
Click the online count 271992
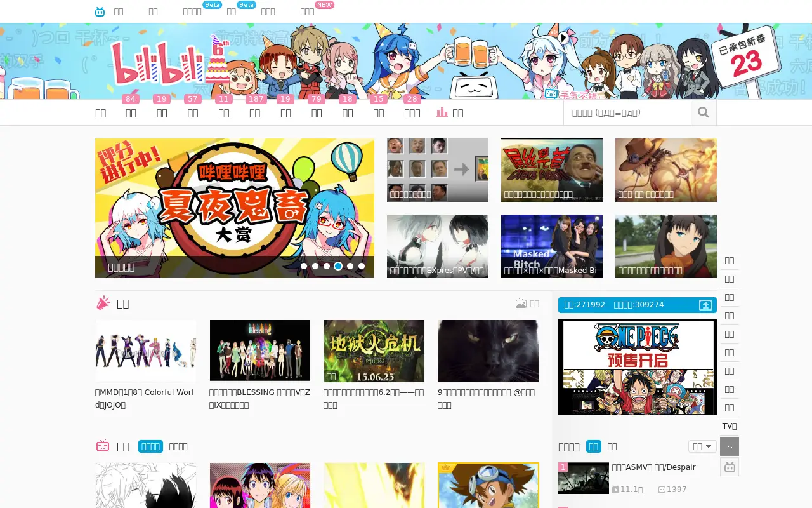584,305
